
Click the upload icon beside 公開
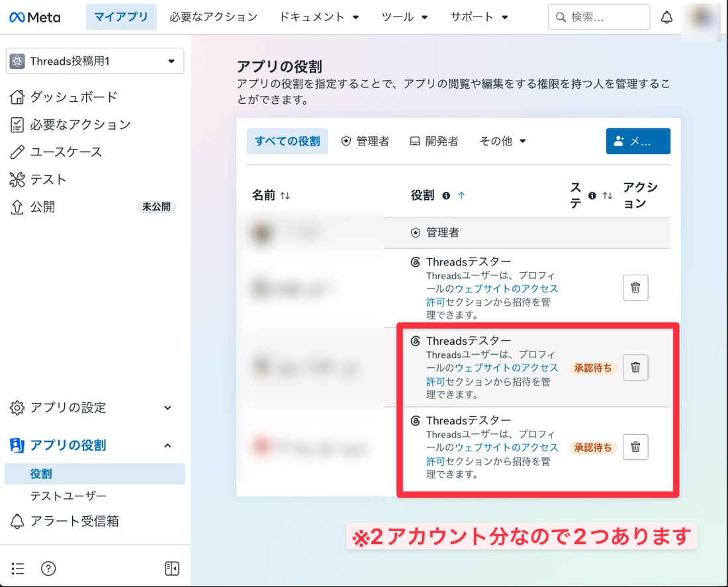click(x=17, y=206)
